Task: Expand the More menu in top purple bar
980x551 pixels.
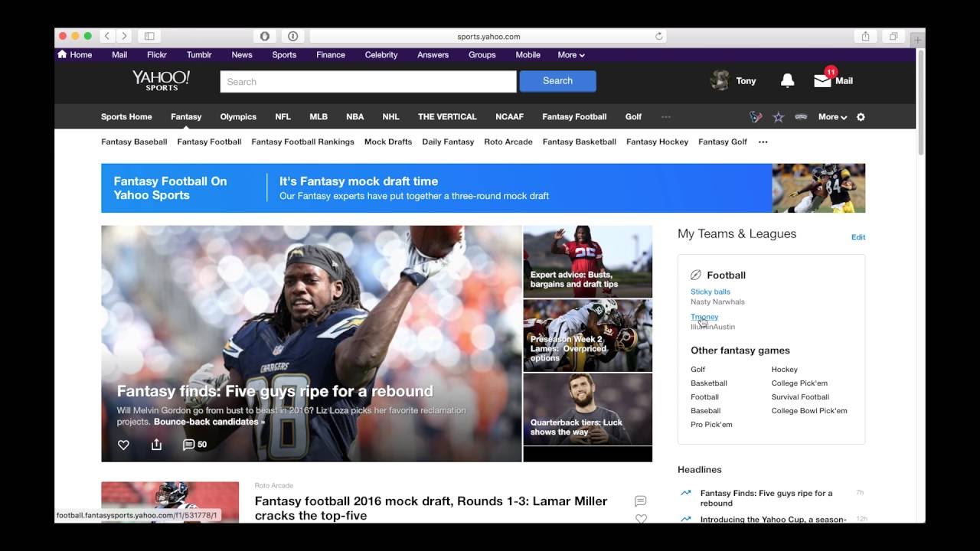Action: coord(571,55)
